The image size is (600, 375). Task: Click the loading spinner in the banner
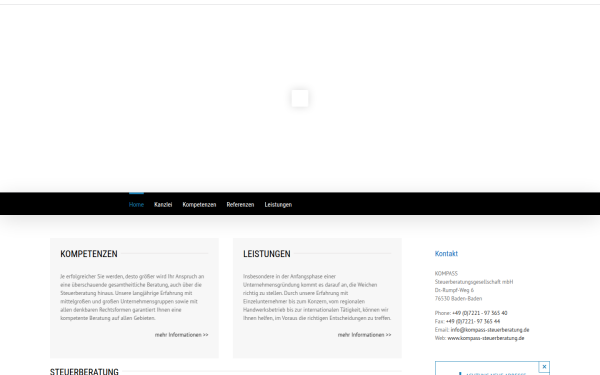point(300,98)
